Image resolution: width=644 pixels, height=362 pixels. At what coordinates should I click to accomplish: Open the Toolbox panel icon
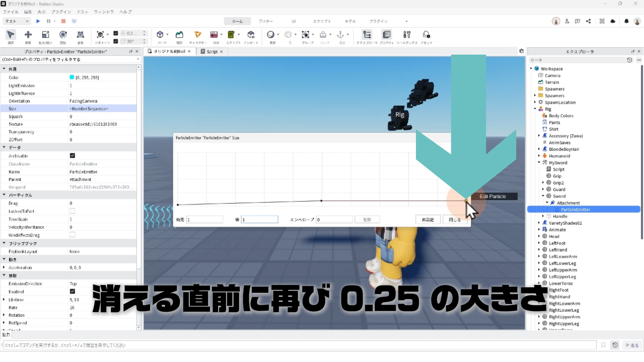(407, 35)
